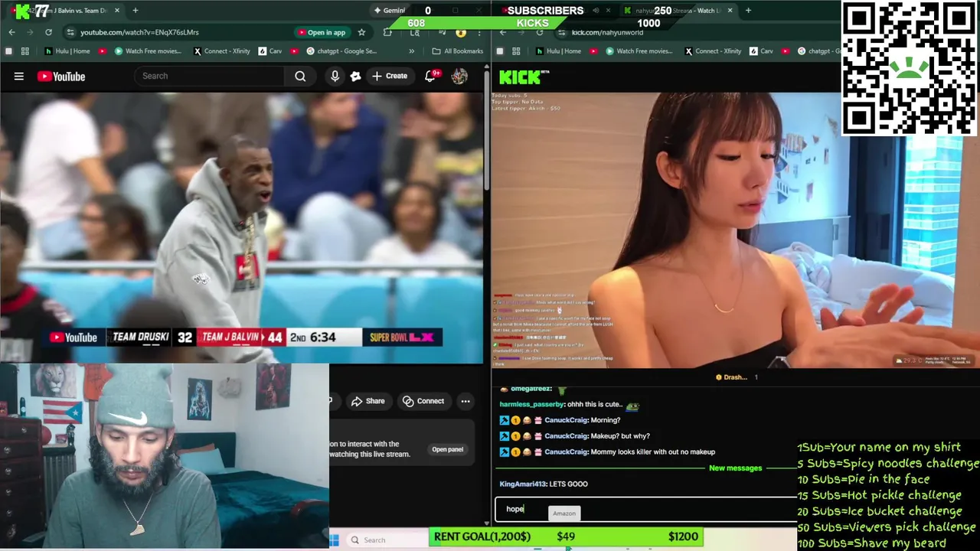980x551 pixels.
Task: Open Watch Free movies bookmark in Kick window
Action: coord(639,51)
